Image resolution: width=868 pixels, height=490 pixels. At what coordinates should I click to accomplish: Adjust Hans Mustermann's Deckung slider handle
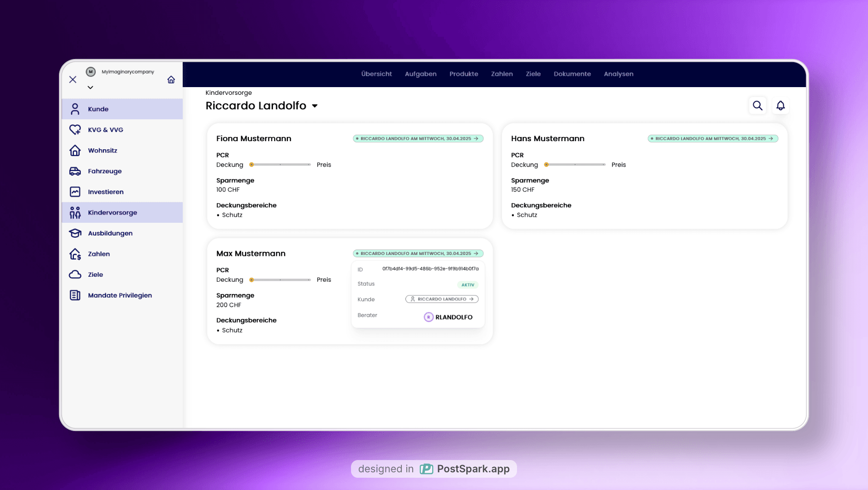[x=547, y=164]
